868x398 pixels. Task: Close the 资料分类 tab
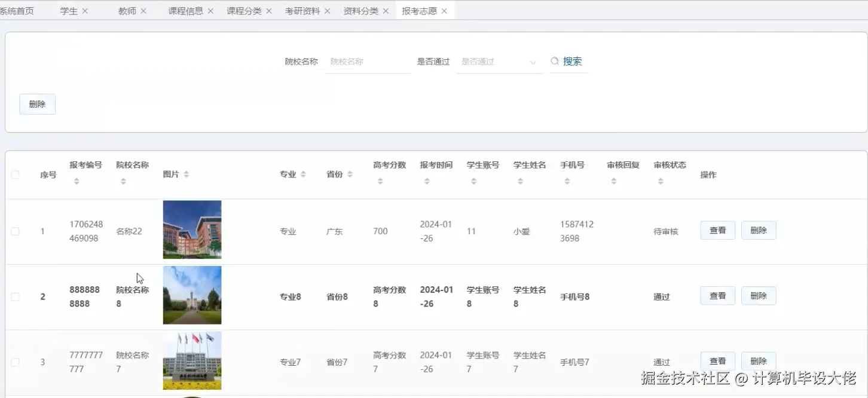pyautogui.click(x=386, y=11)
